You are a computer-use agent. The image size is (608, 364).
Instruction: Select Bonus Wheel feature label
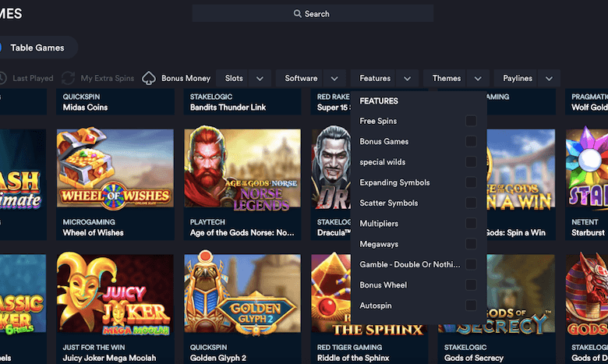tap(383, 285)
